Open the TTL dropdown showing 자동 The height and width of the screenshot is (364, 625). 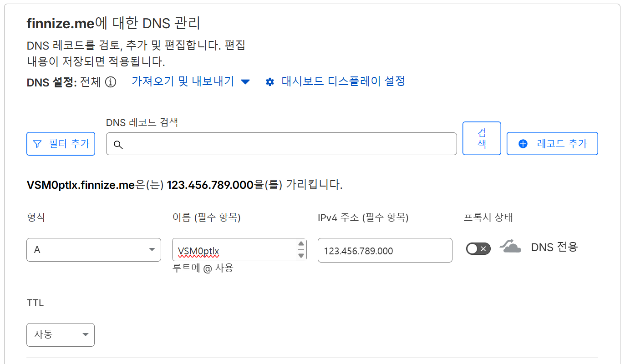point(60,334)
